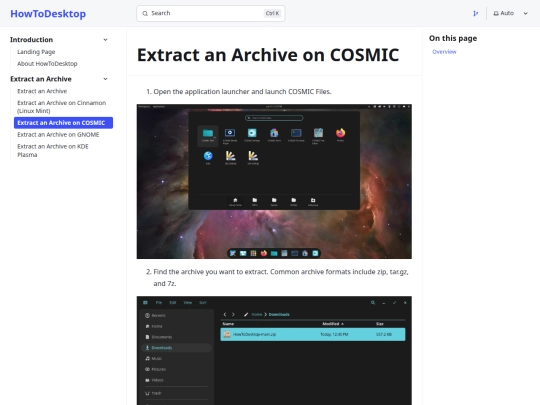540x405 pixels.
Task: Open the COSMIC Files Downloads folder screenshot
Action: coord(274,351)
